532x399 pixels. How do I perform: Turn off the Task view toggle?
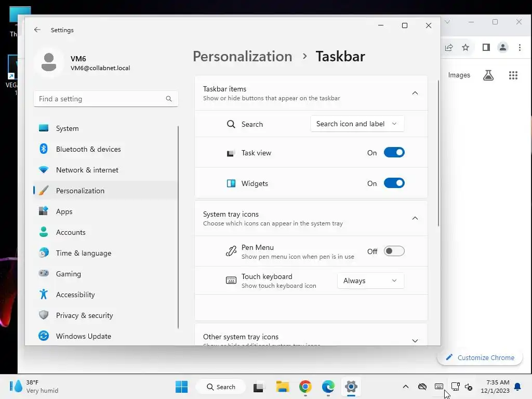(394, 153)
